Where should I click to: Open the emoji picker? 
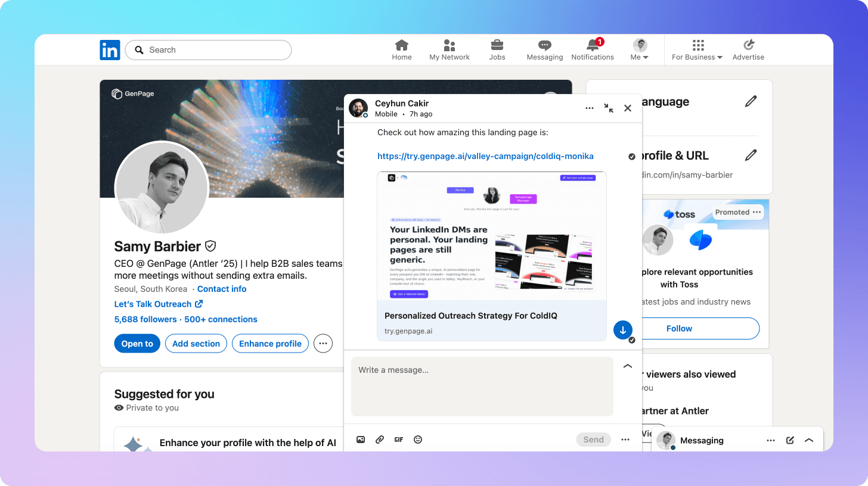pyautogui.click(x=418, y=440)
